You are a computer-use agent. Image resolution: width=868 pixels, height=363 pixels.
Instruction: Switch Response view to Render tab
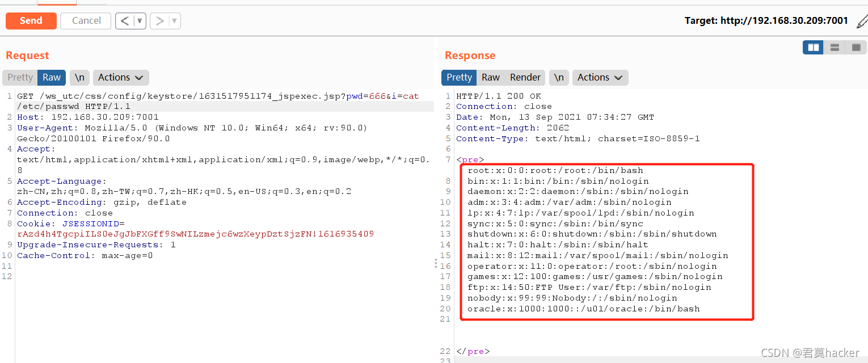pos(525,77)
